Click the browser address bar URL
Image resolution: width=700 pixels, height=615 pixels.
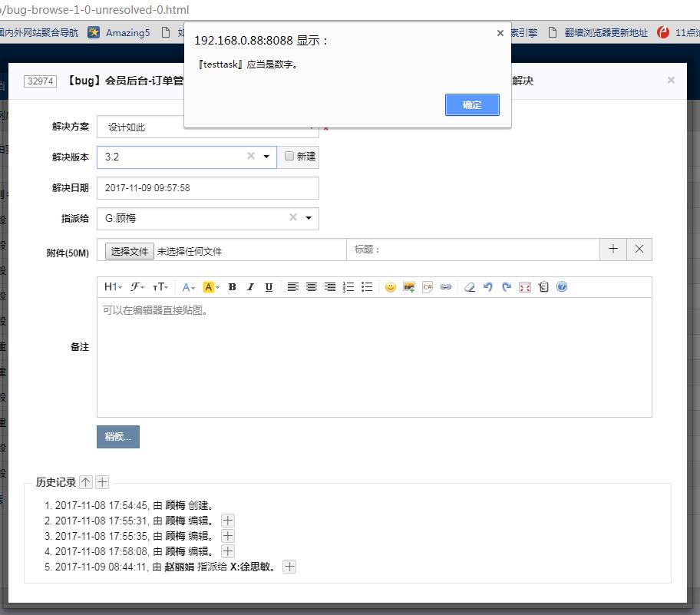[94, 9]
